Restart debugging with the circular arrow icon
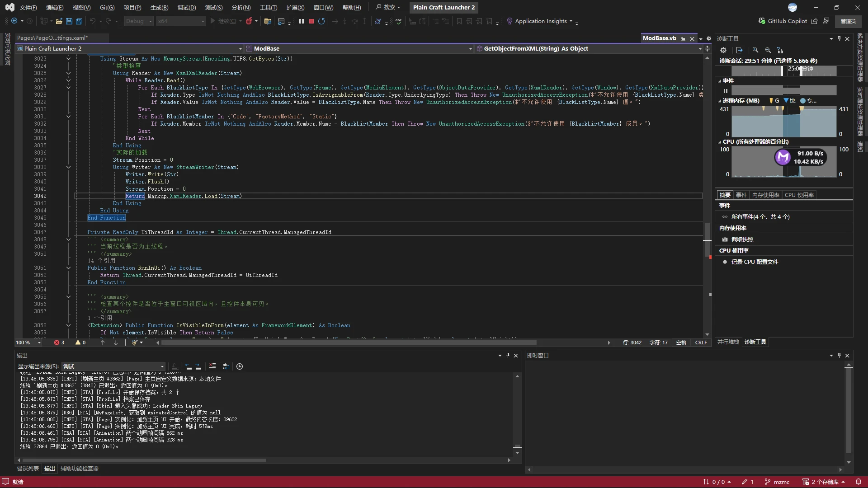 click(321, 21)
